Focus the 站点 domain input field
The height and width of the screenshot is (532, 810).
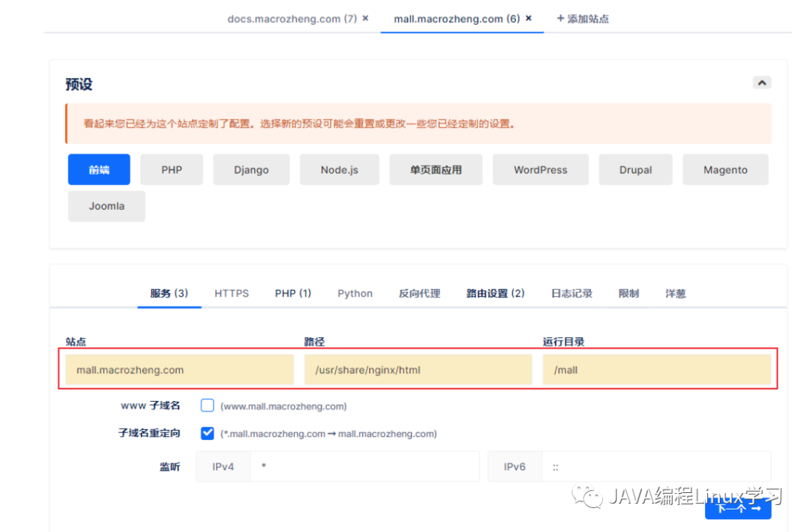(x=180, y=369)
